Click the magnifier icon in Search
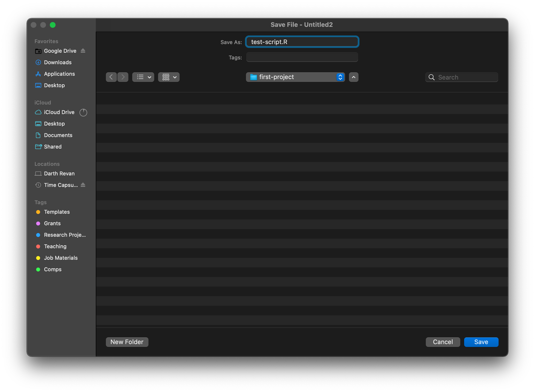Viewport: 535px width, 392px height. pos(432,77)
